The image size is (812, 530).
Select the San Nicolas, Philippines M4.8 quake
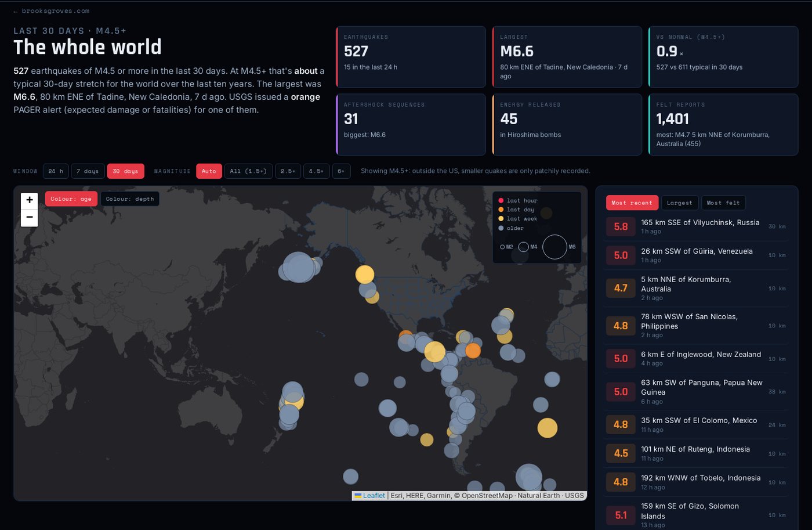coord(697,326)
